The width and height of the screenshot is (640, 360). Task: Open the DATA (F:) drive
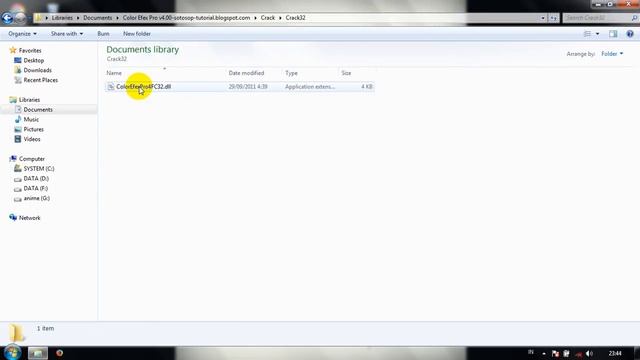pyautogui.click(x=36, y=188)
